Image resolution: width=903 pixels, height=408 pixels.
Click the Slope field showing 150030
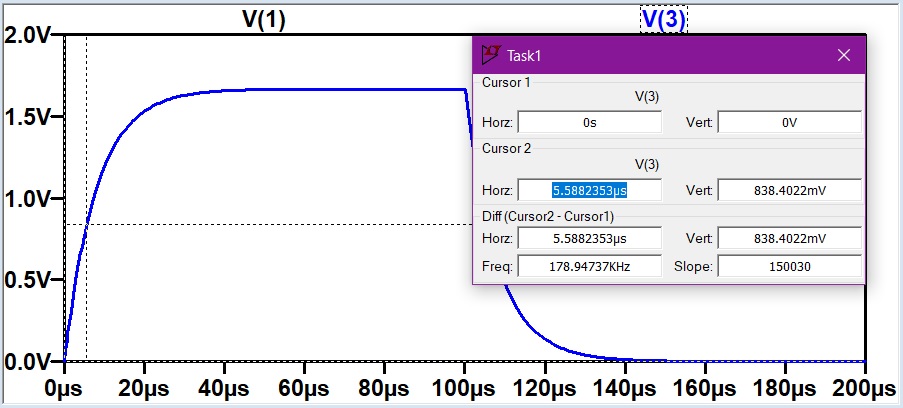pyautogui.click(x=789, y=267)
